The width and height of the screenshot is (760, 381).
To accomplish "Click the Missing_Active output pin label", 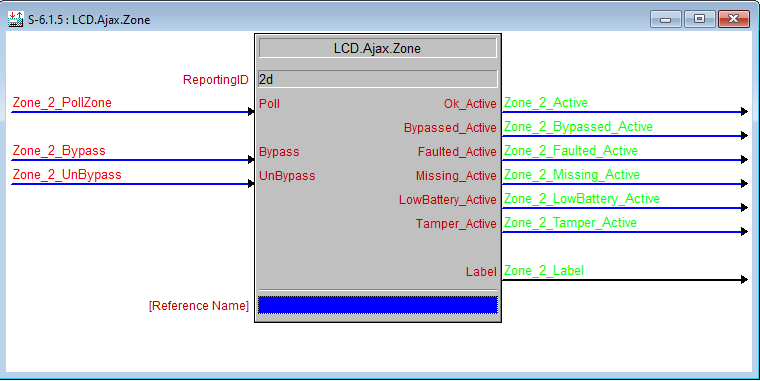I will (456, 176).
